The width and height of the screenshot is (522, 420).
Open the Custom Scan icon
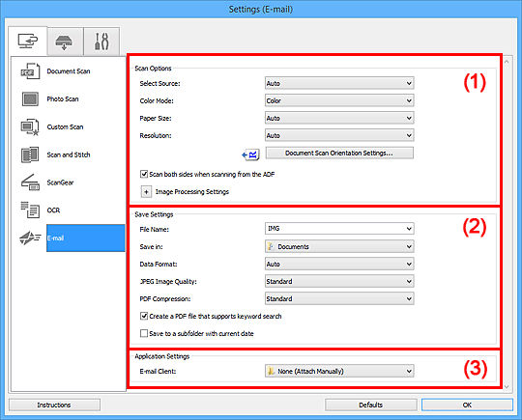tap(30, 127)
